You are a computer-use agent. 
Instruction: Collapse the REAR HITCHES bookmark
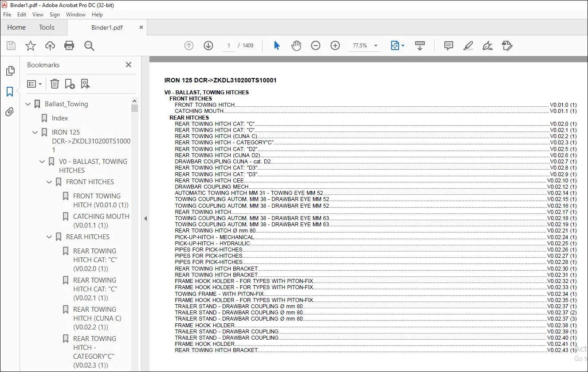click(x=50, y=237)
